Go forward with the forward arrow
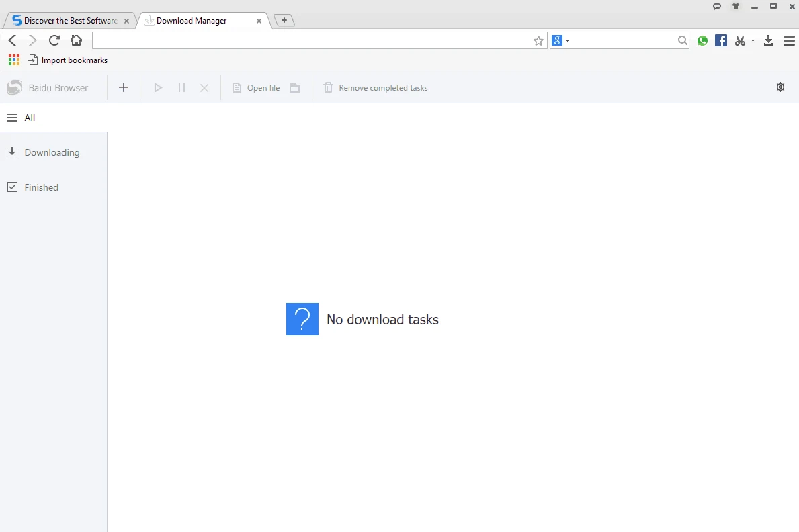The height and width of the screenshot is (532, 799). [x=33, y=40]
